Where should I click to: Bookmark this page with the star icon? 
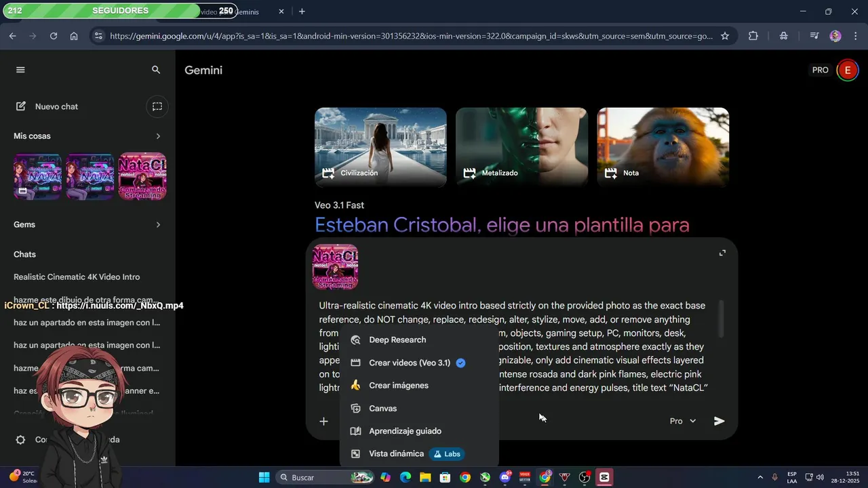coord(725,36)
